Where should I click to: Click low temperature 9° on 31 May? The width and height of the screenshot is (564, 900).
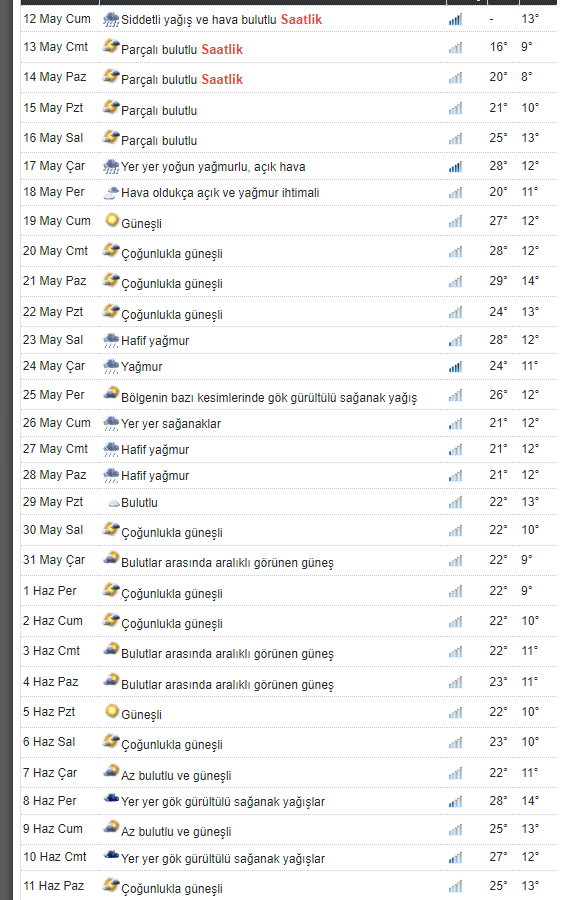tap(527, 560)
